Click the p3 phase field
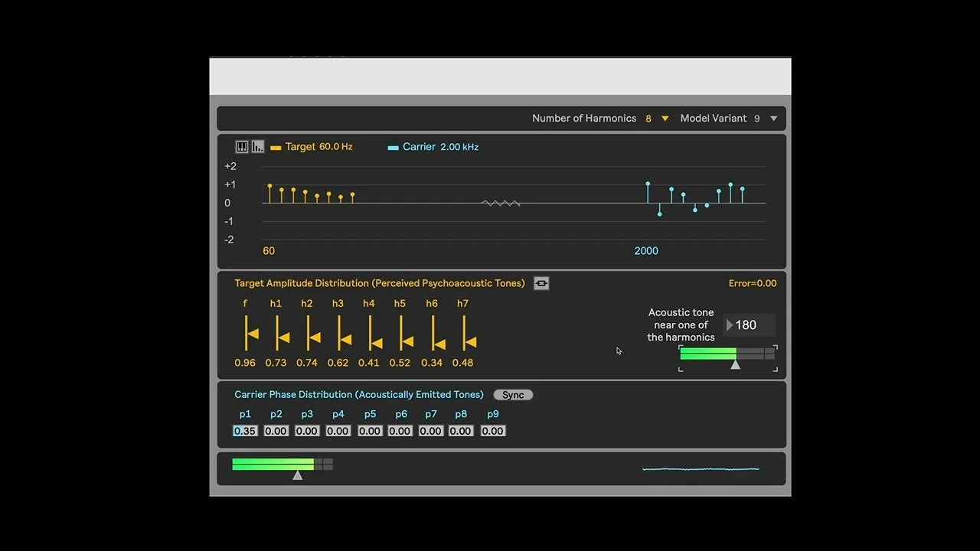The image size is (980, 551). pos(307,431)
